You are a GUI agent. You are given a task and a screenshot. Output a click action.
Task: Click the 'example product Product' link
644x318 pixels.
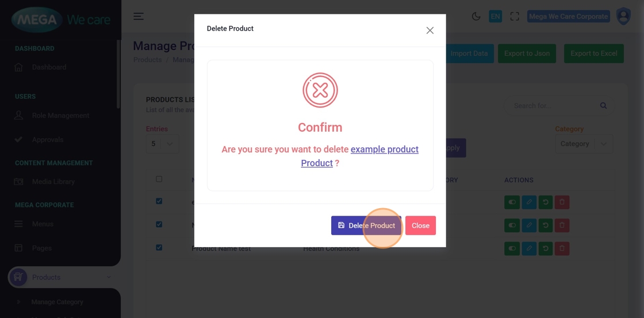coord(384,150)
